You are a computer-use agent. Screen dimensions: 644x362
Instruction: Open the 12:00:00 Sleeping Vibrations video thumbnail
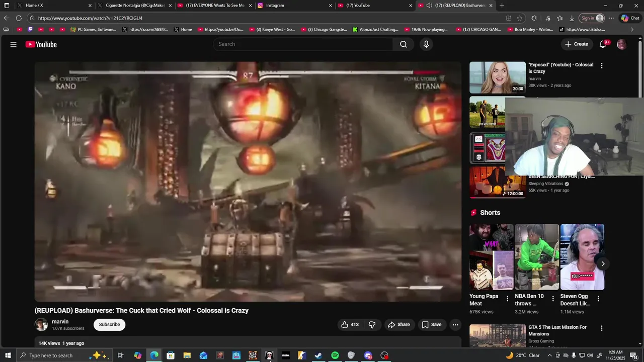(x=498, y=183)
